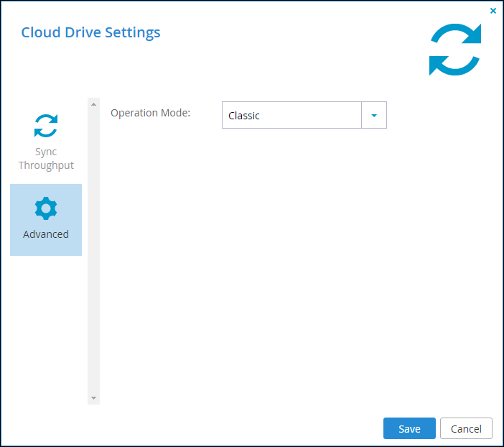Click the Operation Mode label
This screenshot has width=504, height=447.
coord(151,113)
